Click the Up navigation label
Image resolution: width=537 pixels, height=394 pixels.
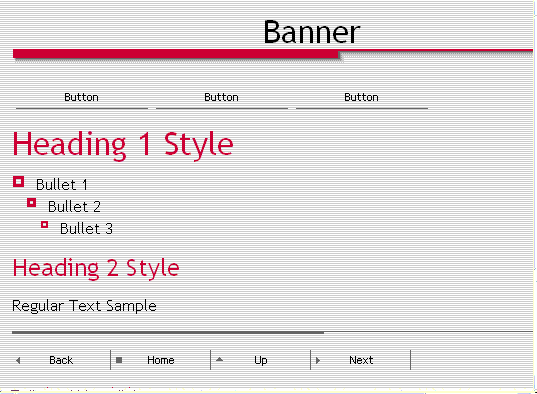coord(261,360)
